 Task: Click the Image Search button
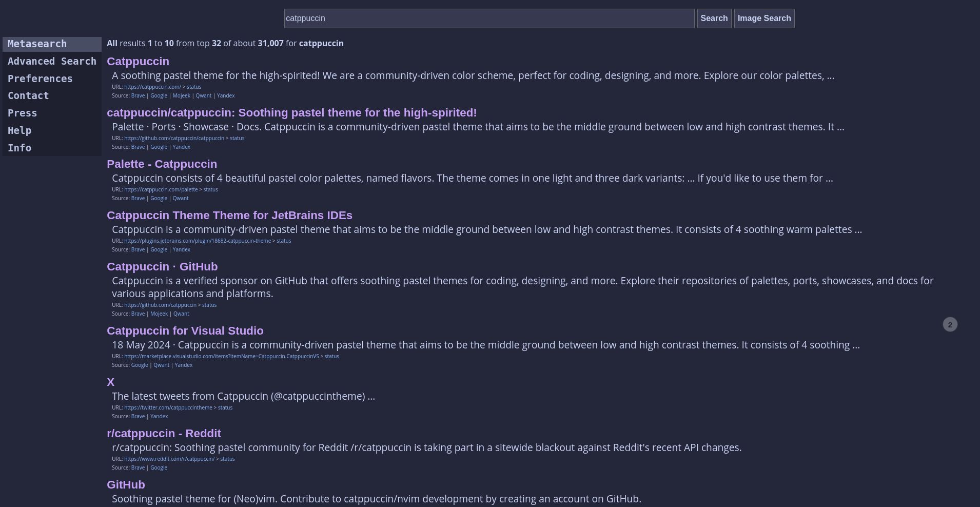(x=764, y=18)
